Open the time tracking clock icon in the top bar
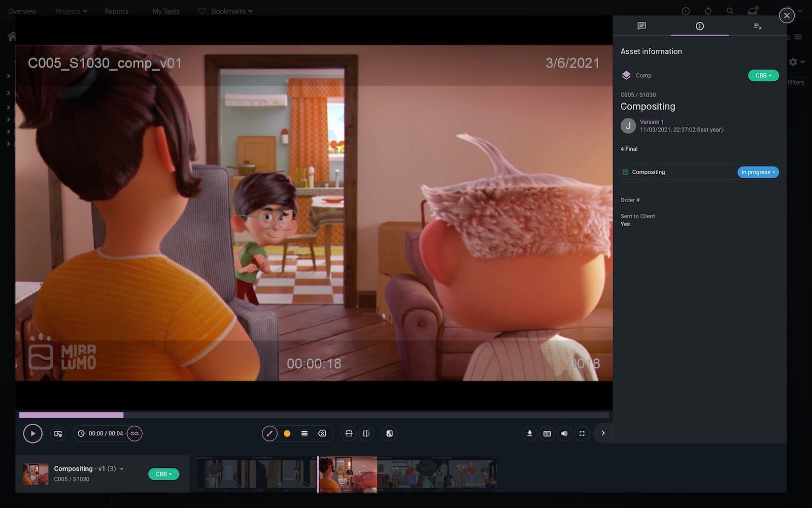Image resolution: width=812 pixels, height=508 pixels. coord(686,11)
